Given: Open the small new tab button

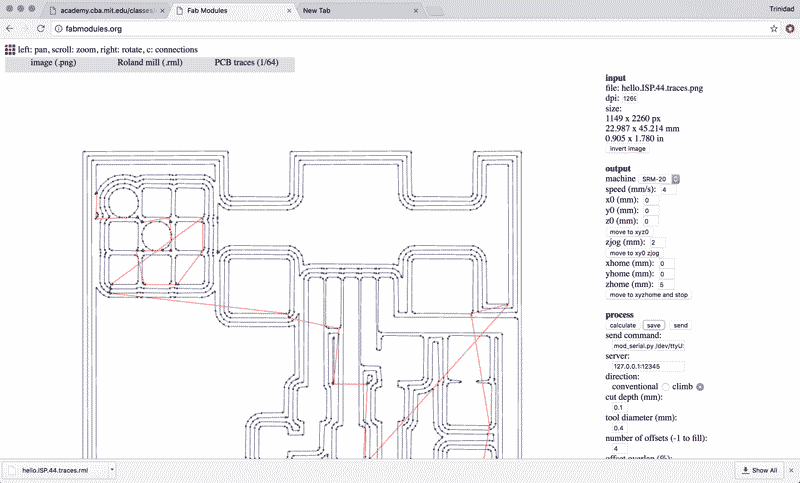Looking at the screenshot, I should tap(435, 11).
